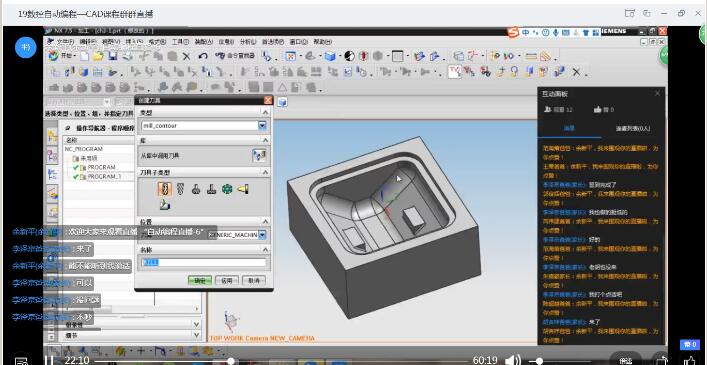Click the top navigator sidebar tab icon
The image size is (707, 365).
point(53,136)
